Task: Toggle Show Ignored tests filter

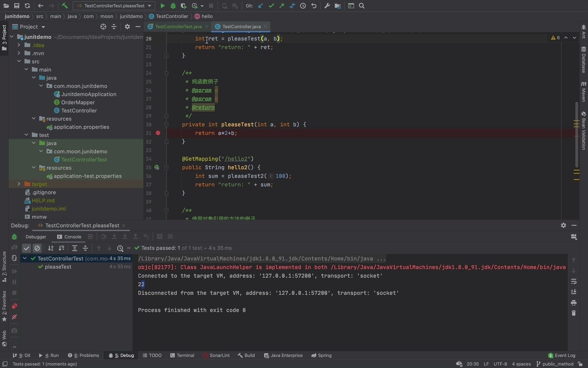Action: click(37, 248)
